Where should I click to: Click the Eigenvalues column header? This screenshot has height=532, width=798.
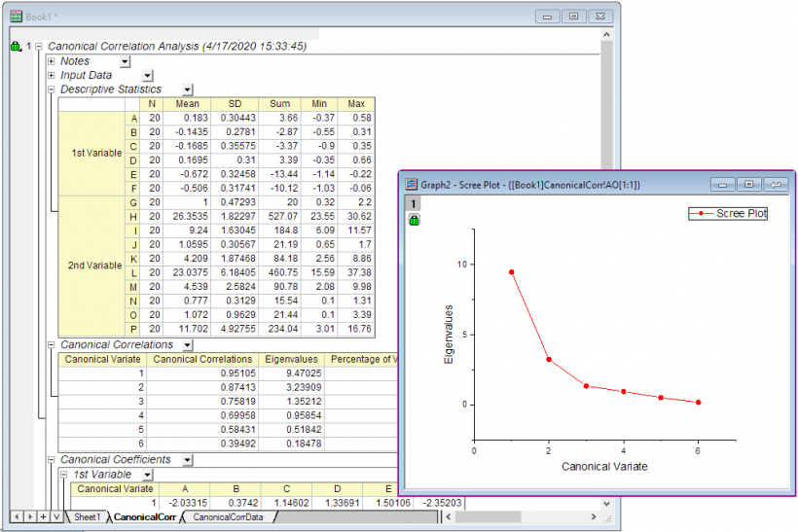[x=291, y=360]
